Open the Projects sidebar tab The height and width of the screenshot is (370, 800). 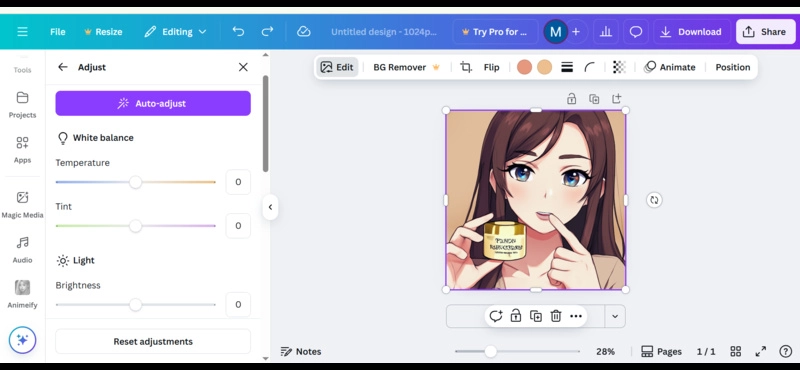[x=22, y=105]
